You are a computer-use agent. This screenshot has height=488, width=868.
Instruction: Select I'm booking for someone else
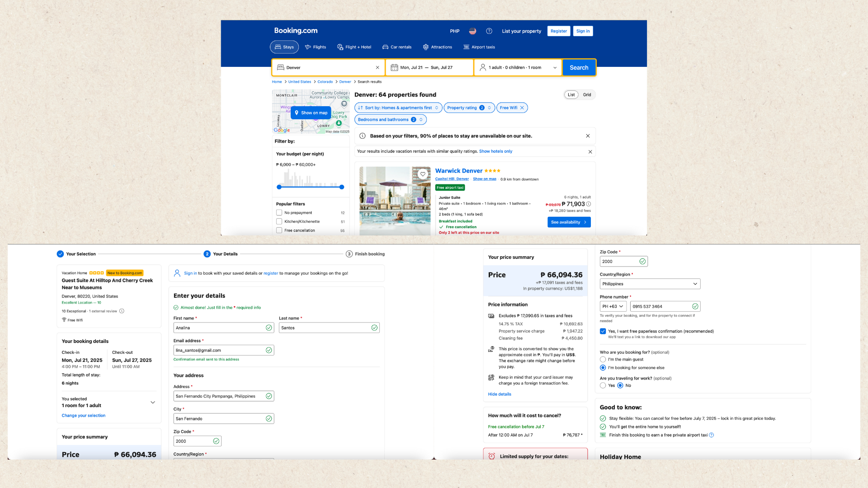pos(603,368)
